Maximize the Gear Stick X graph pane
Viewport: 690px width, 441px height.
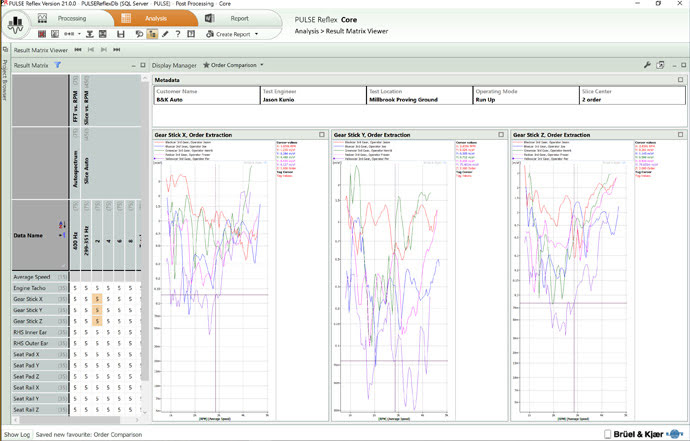coord(322,135)
